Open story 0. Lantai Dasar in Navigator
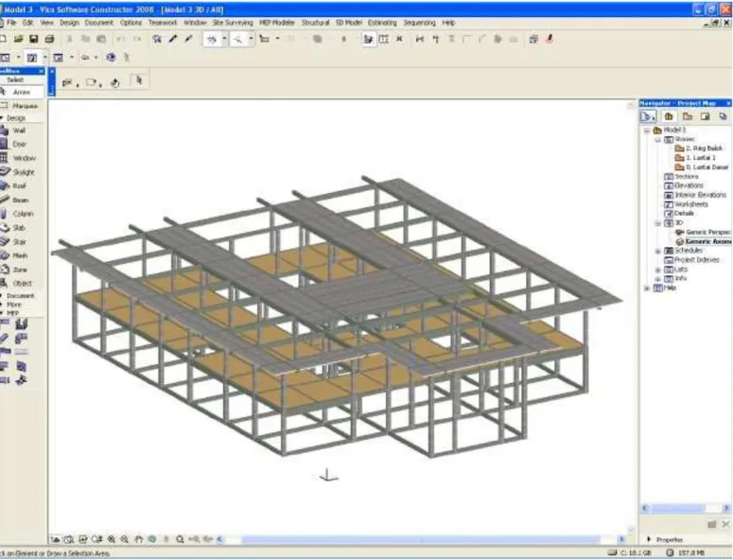 pyautogui.click(x=702, y=166)
